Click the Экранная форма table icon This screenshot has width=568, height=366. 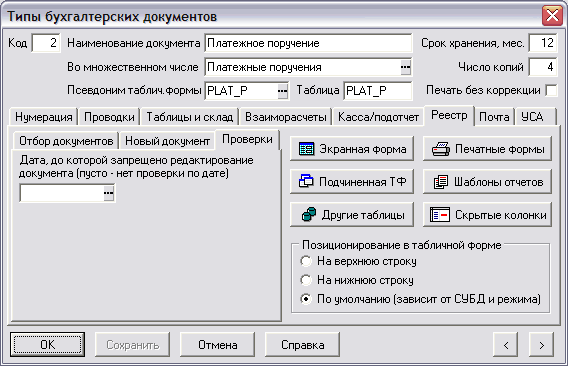click(x=306, y=149)
